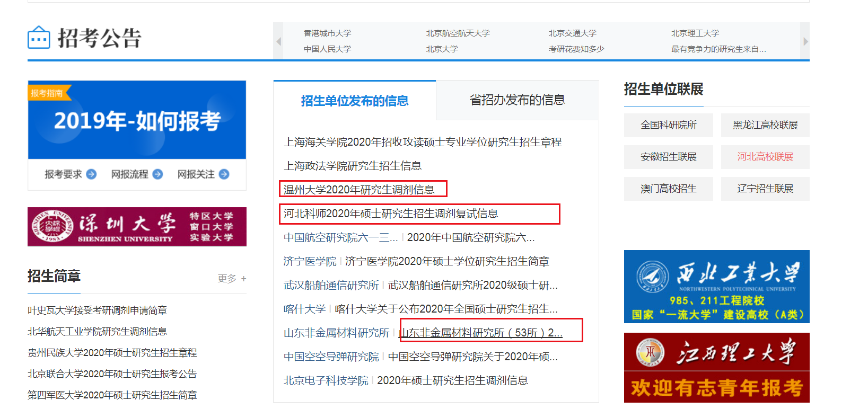Open 山东非金属材料研究所（53所）article
Screen dimensions: 868x409
coord(480,333)
